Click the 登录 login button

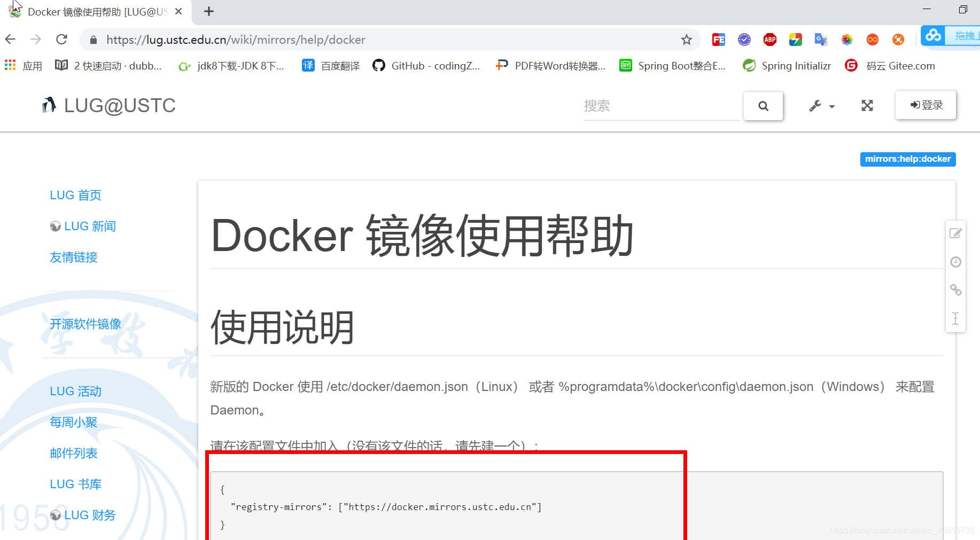[x=925, y=105]
